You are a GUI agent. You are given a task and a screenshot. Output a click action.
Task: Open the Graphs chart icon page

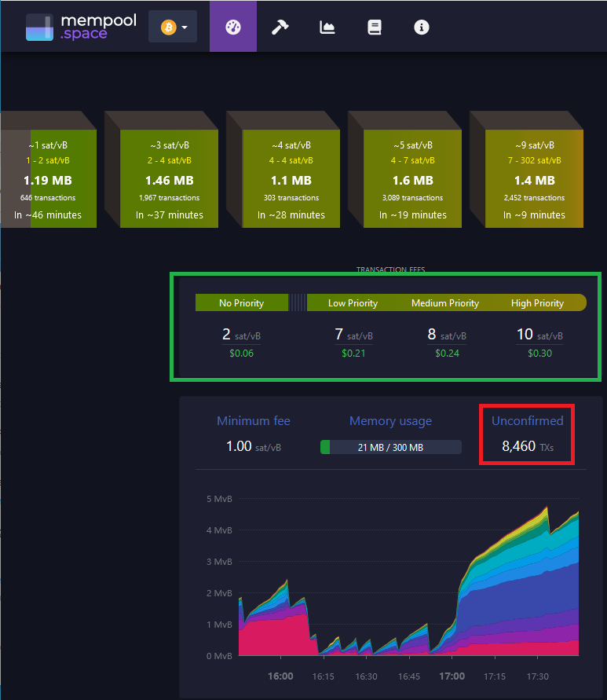[327, 27]
